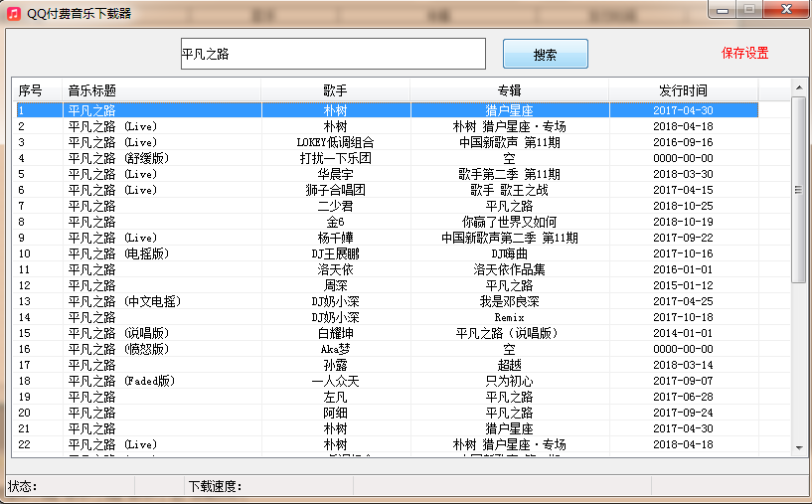Select the song by 华晨宇

[386, 174]
